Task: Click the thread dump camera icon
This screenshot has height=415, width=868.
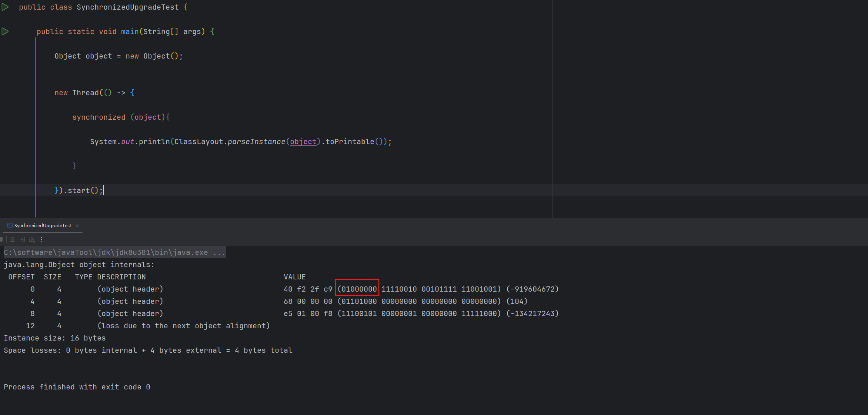Action: (13, 239)
